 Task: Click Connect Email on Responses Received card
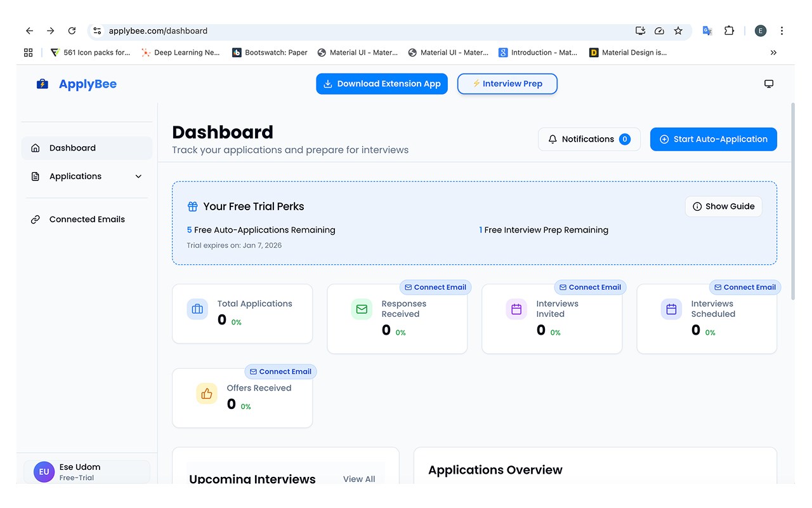point(435,287)
